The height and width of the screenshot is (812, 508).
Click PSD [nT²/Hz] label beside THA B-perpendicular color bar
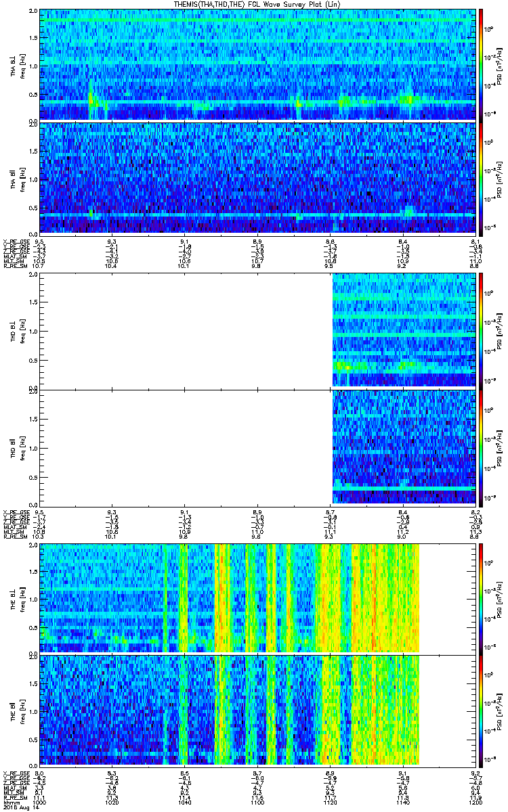500,65
